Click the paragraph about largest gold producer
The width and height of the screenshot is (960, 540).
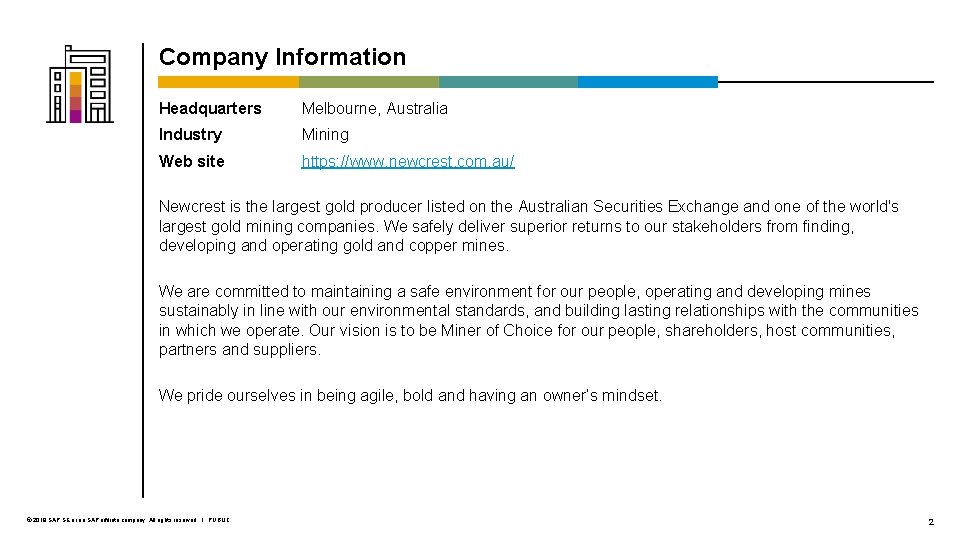coord(528,226)
